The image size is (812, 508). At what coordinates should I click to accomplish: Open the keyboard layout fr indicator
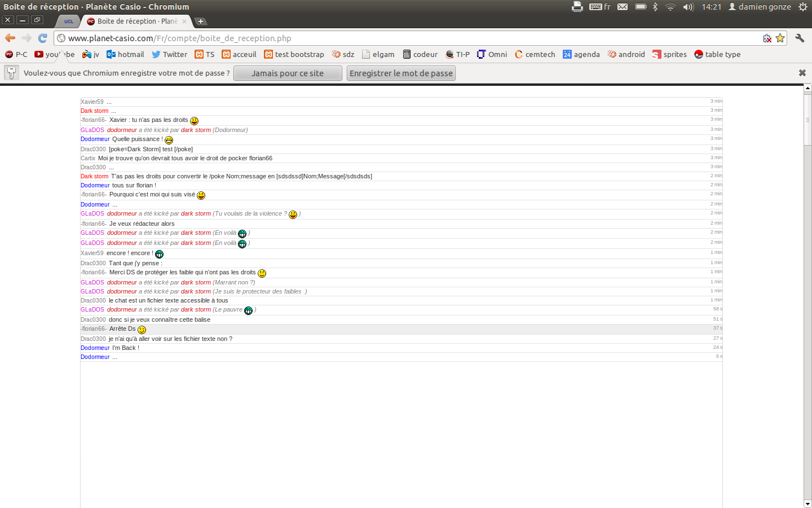(x=600, y=7)
